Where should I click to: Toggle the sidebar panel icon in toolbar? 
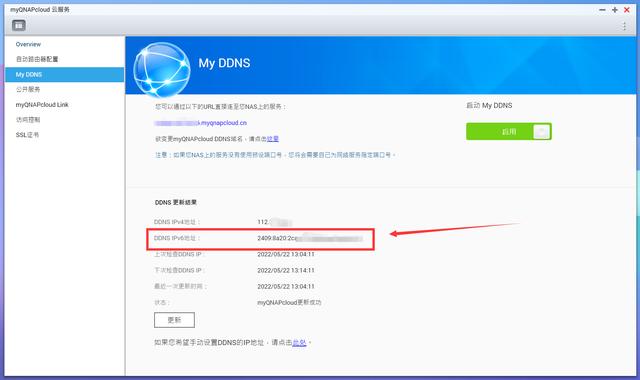point(18,25)
